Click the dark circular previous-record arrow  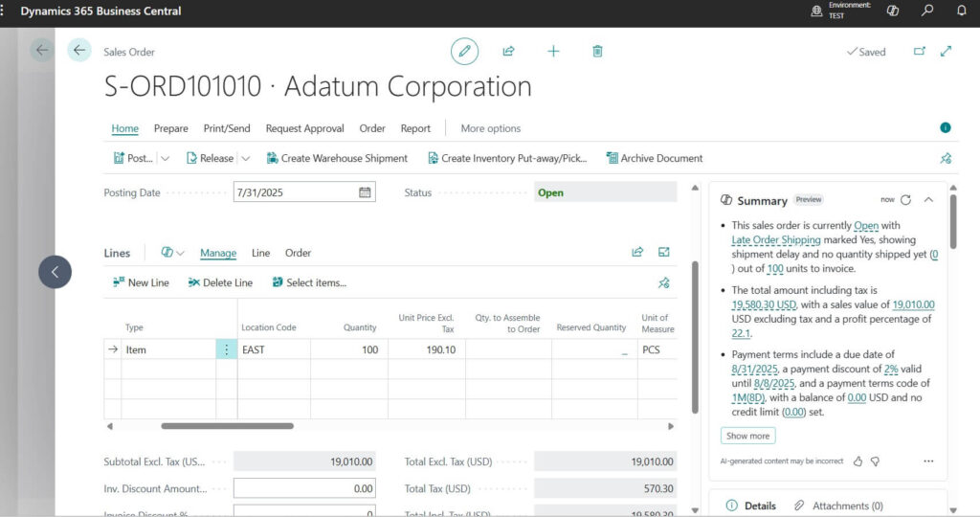[x=55, y=272]
